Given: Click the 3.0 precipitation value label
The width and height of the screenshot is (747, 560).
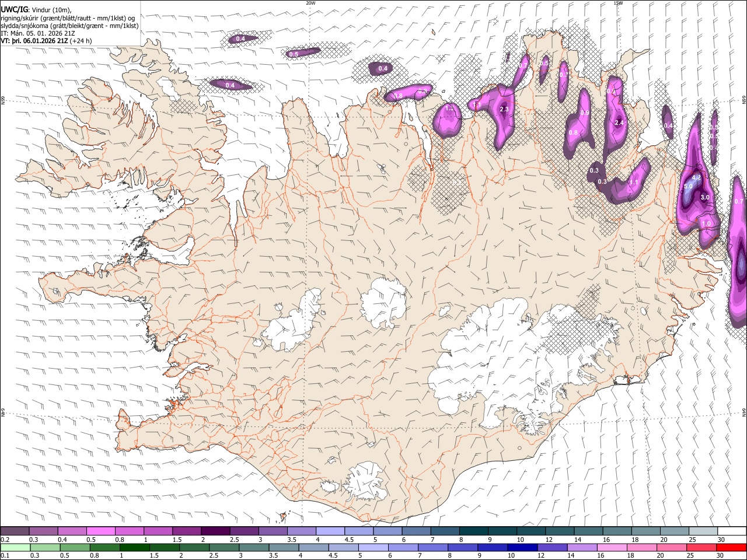Looking at the screenshot, I should (x=704, y=198).
